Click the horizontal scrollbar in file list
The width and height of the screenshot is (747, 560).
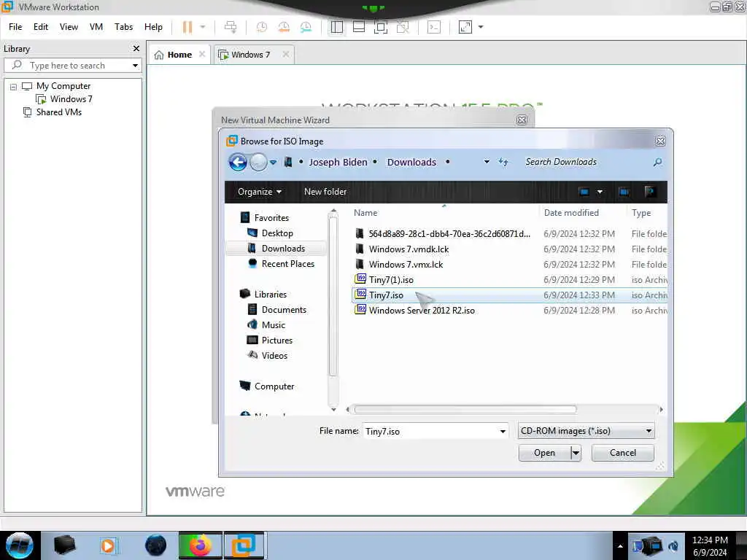click(465, 410)
